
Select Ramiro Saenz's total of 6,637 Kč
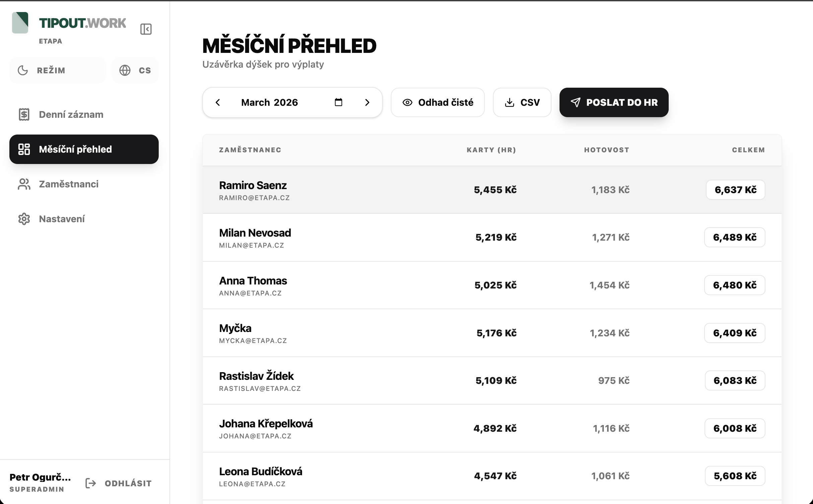click(x=735, y=189)
